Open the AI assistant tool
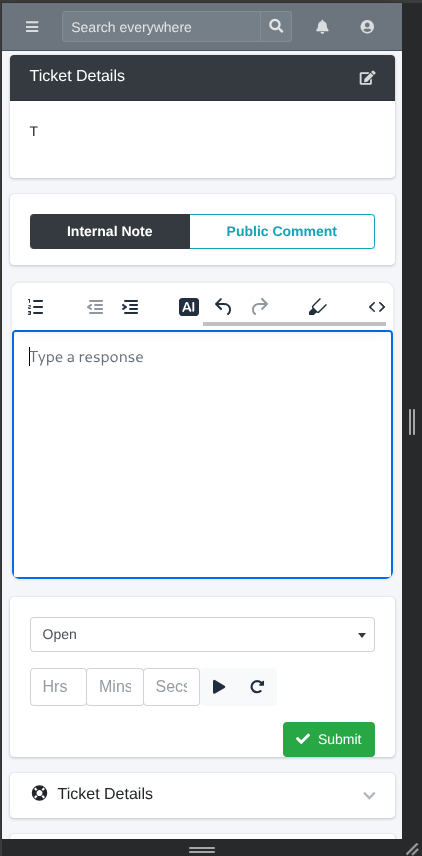Viewport: 422px width, 856px height. [189, 307]
